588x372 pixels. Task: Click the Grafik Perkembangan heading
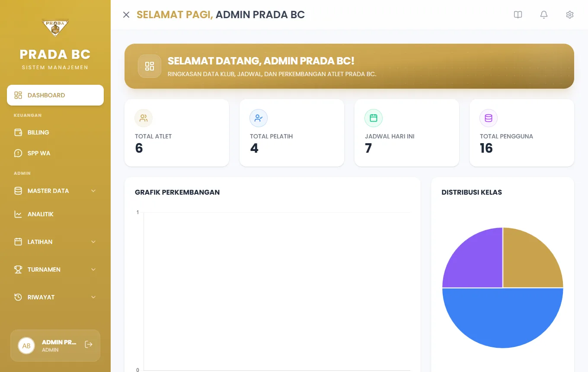point(177,192)
